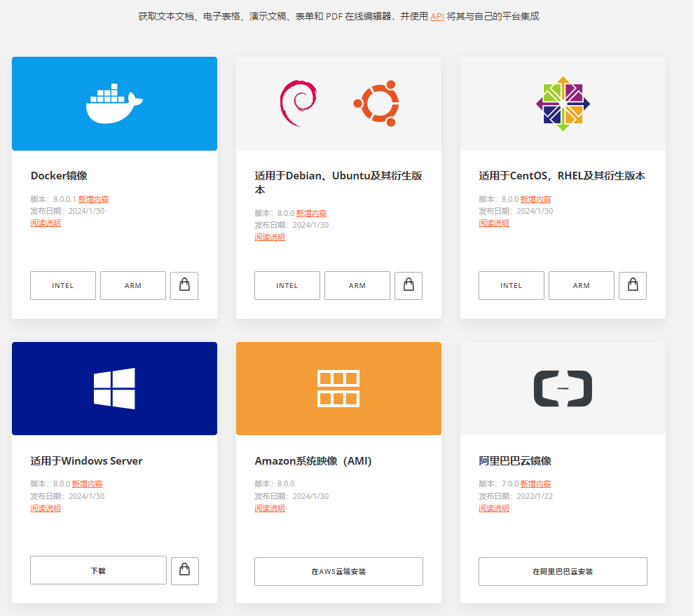Viewport: 693px width, 616px height.
Task: Open shopping bag icon in Windows Server card
Action: (x=185, y=570)
